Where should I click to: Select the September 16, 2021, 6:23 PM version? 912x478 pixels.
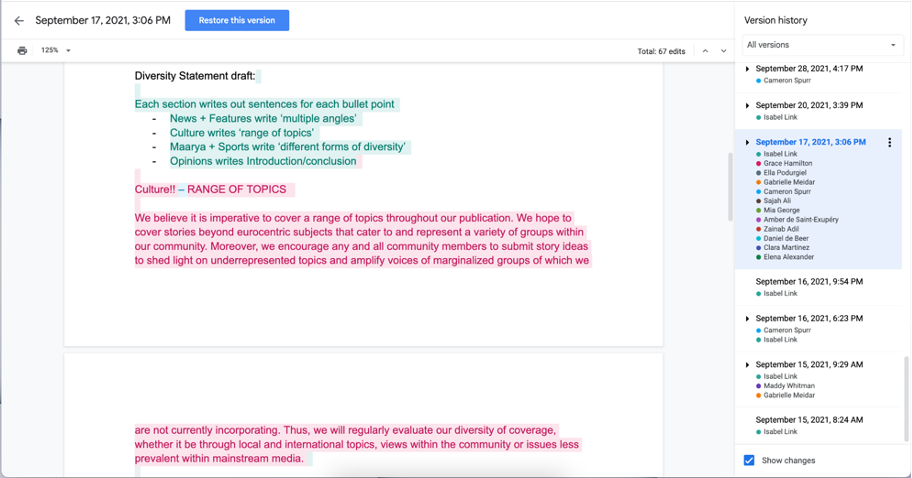[808, 319]
